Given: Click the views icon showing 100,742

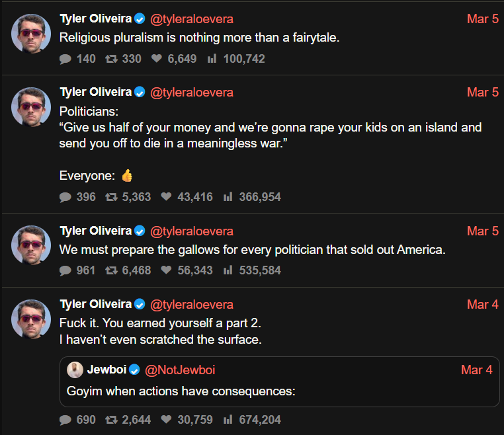Looking at the screenshot, I should [x=212, y=59].
